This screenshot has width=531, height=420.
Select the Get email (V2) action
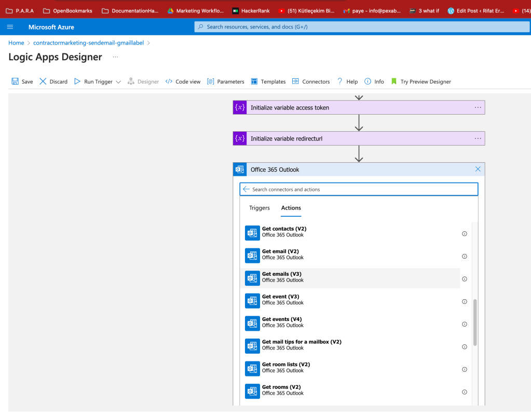[350, 256]
